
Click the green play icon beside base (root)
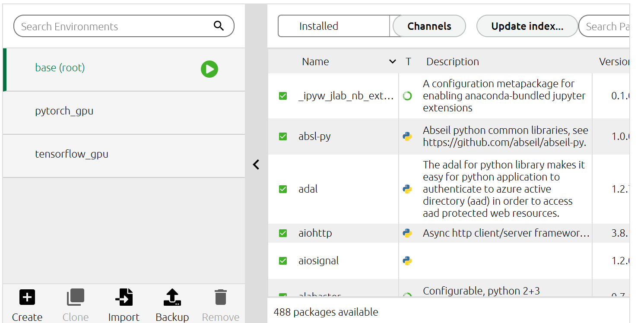tap(209, 69)
